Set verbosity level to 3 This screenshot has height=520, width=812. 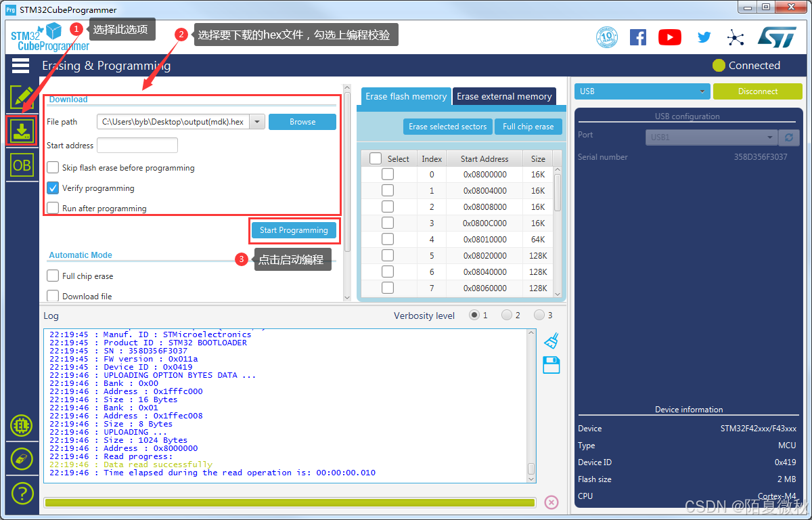click(x=539, y=315)
